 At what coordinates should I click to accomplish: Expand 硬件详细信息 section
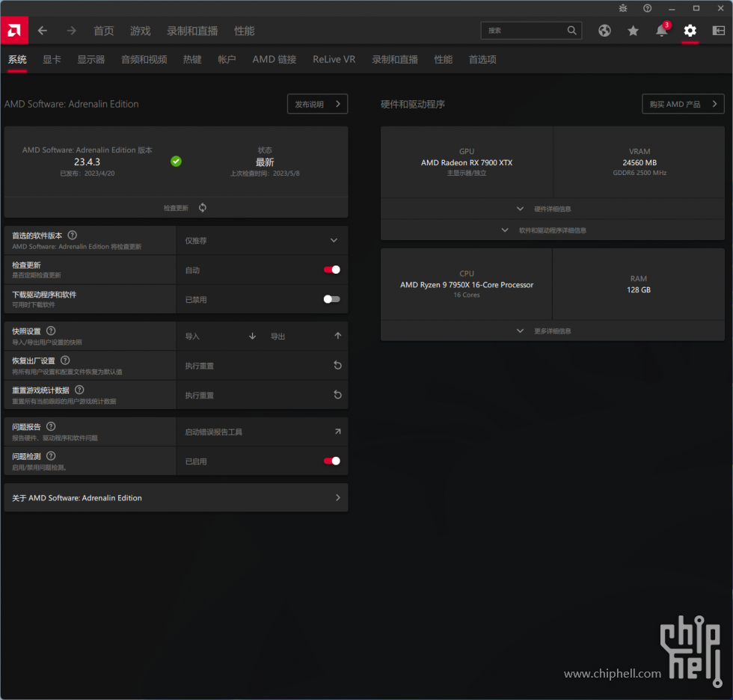coord(553,209)
